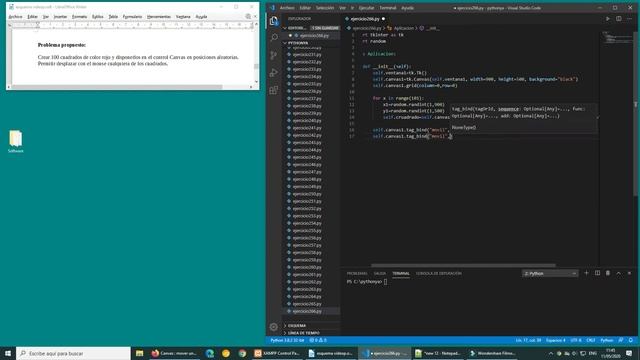This screenshot has height=360, width=640.
Task: Open notifications bell in VS Code status bar
Action: [631, 340]
